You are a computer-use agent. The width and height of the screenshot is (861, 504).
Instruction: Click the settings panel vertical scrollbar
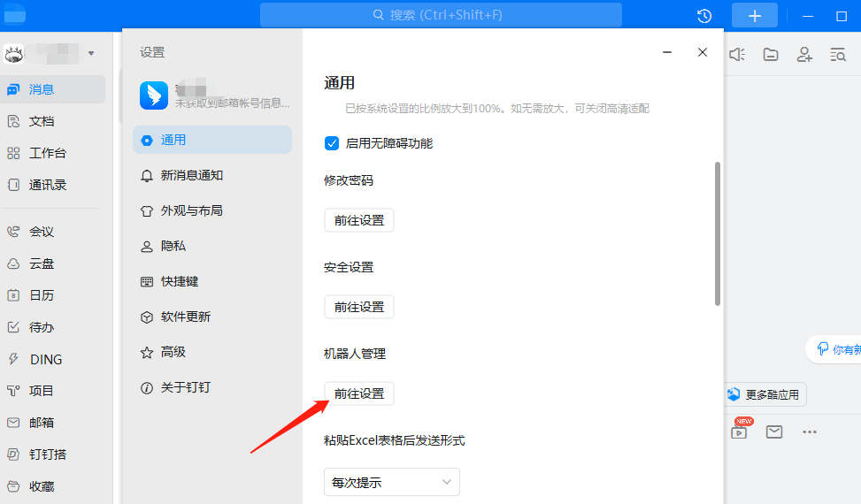[717, 233]
